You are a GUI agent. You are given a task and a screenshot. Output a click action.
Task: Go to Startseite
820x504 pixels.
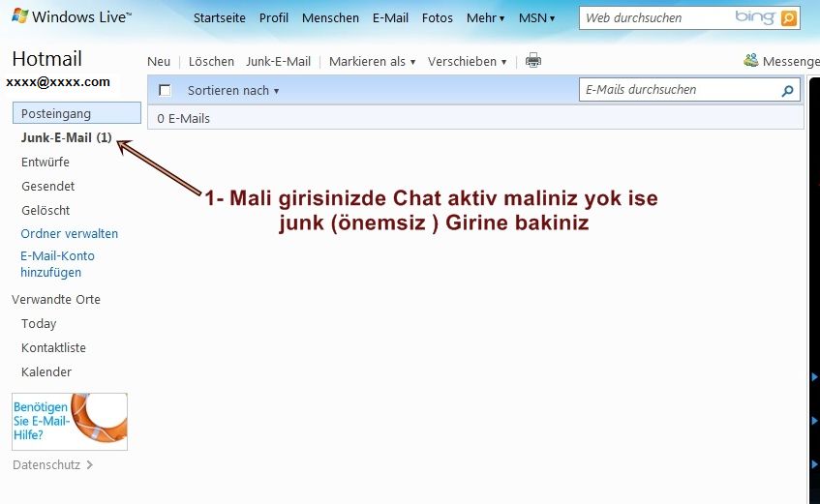pos(219,17)
